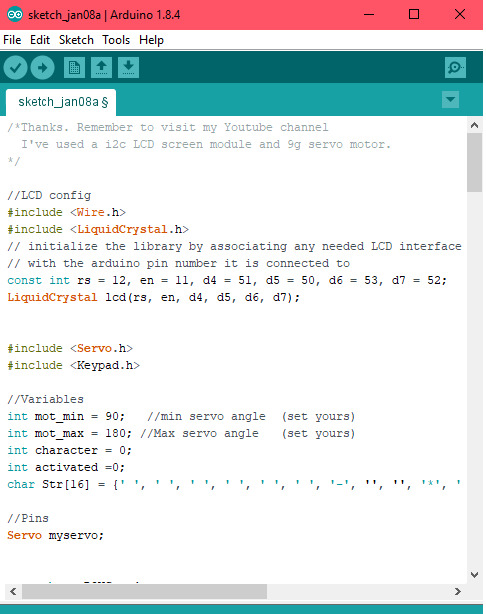Click the horizontal scrollbar thumb
Screen dimensions: 486x614
(145, 591)
